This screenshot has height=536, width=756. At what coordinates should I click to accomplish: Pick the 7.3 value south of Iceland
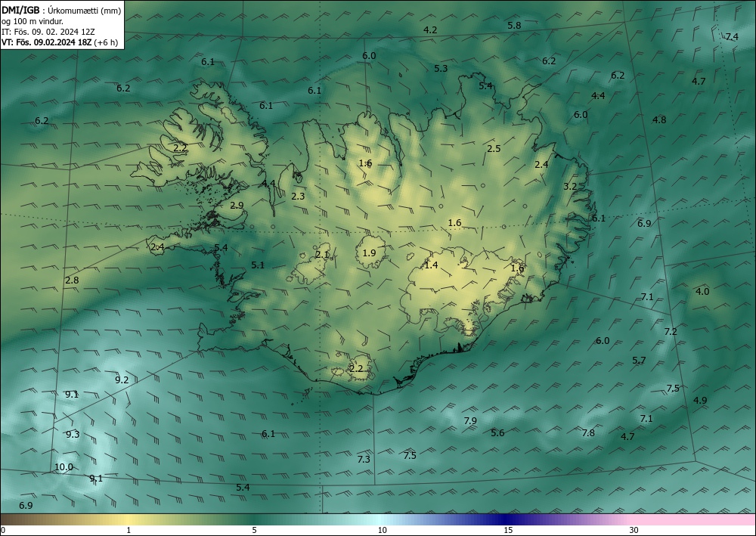364,460
